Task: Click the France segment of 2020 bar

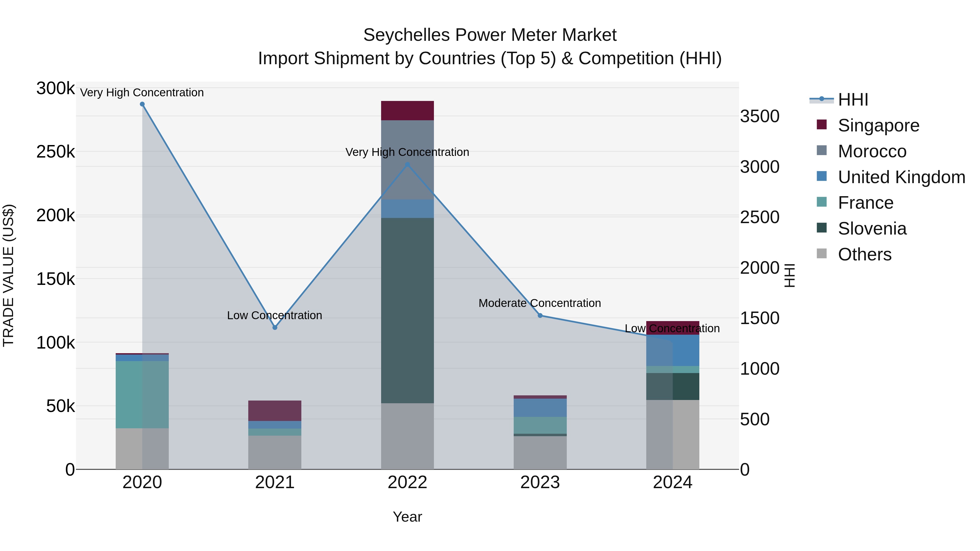Action: click(142, 395)
